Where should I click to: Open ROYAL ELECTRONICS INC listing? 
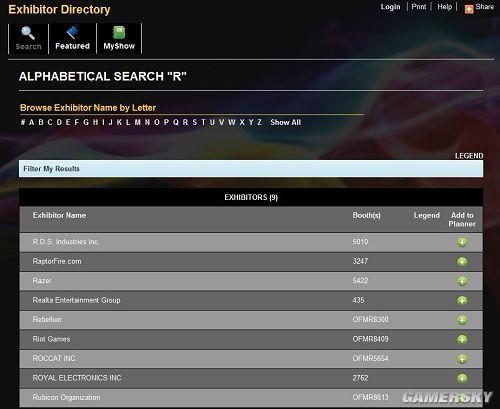[x=77, y=378]
